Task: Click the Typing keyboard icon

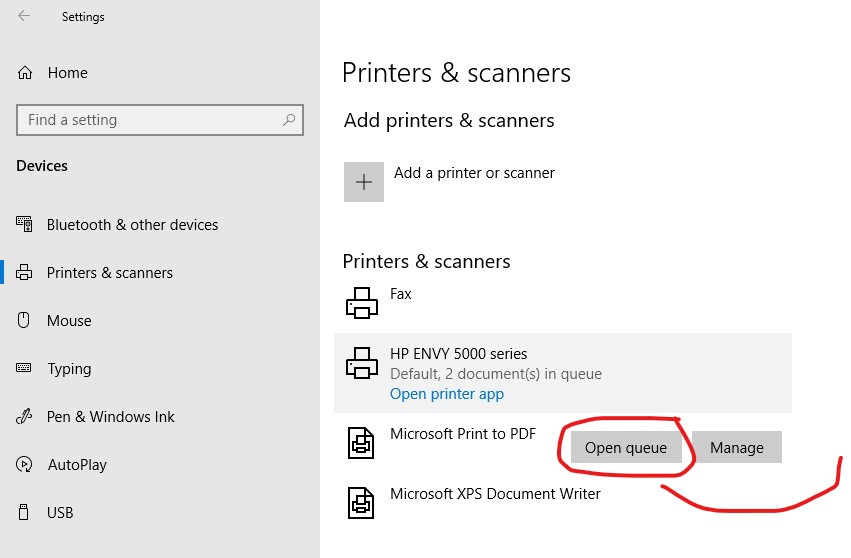Action: pos(23,368)
